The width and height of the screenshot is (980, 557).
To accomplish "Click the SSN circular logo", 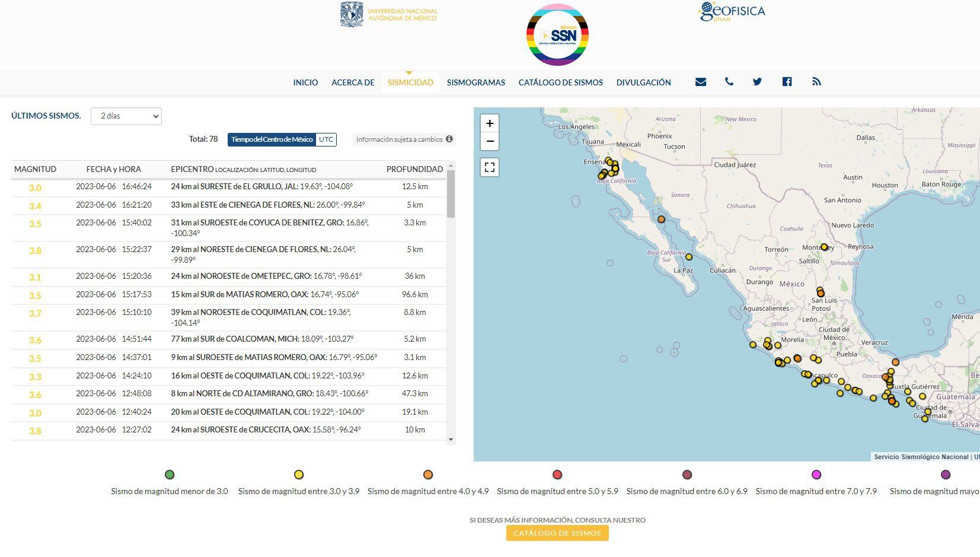I will 557,34.
